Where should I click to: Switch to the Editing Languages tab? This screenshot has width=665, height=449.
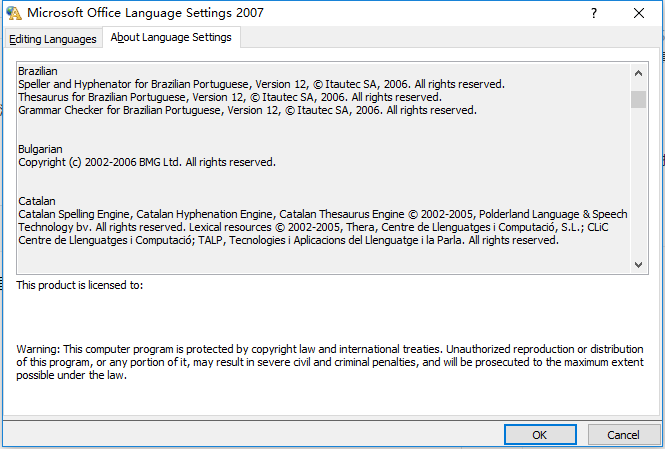click(53, 39)
